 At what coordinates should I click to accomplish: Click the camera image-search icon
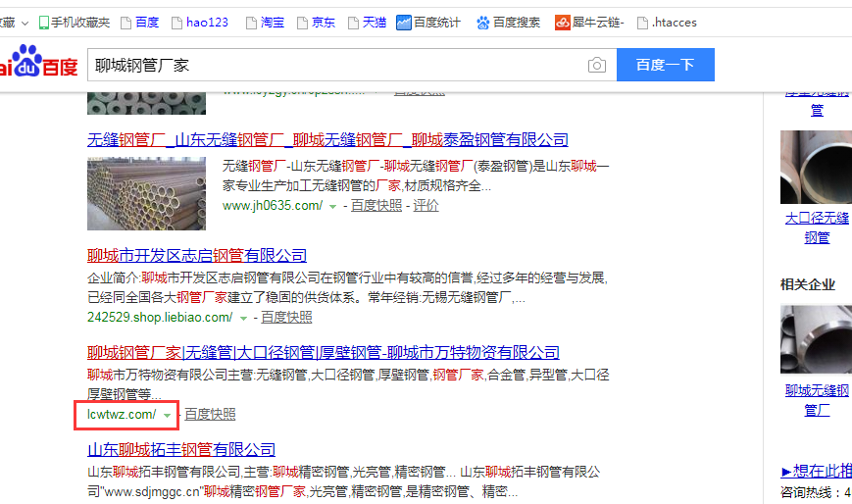coord(597,66)
